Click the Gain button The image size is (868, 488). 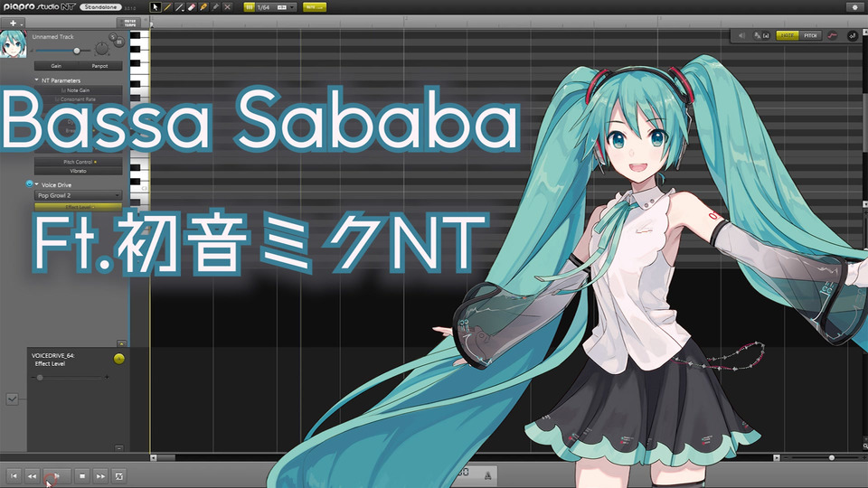coord(56,66)
